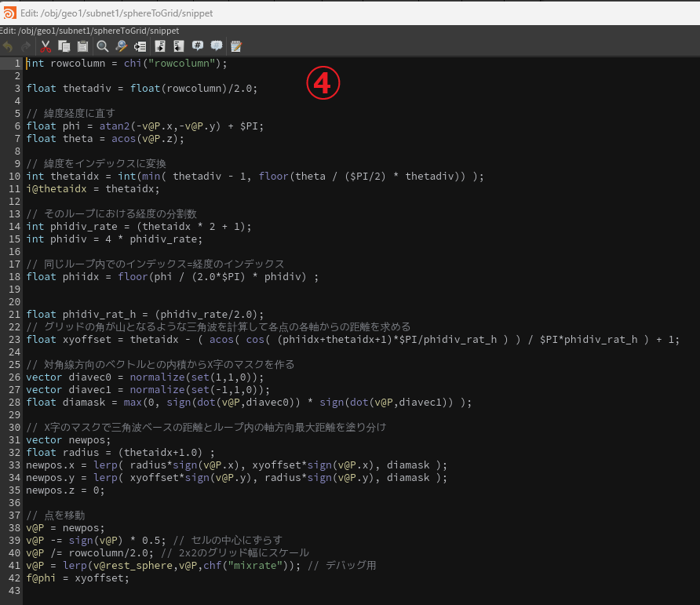This screenshot has width=700, height=605.
Task: Click the comment about X字のマスクを作る
Action: pos(160,364)
